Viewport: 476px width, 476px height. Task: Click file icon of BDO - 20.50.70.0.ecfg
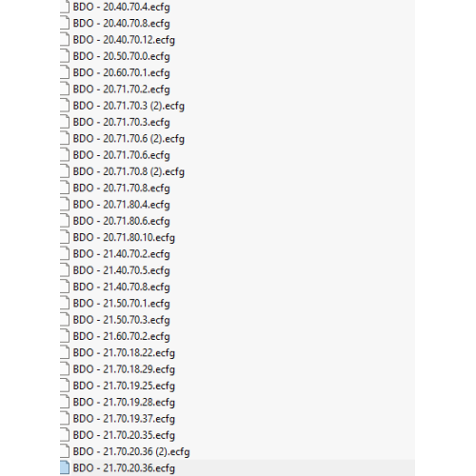[65, 56]
